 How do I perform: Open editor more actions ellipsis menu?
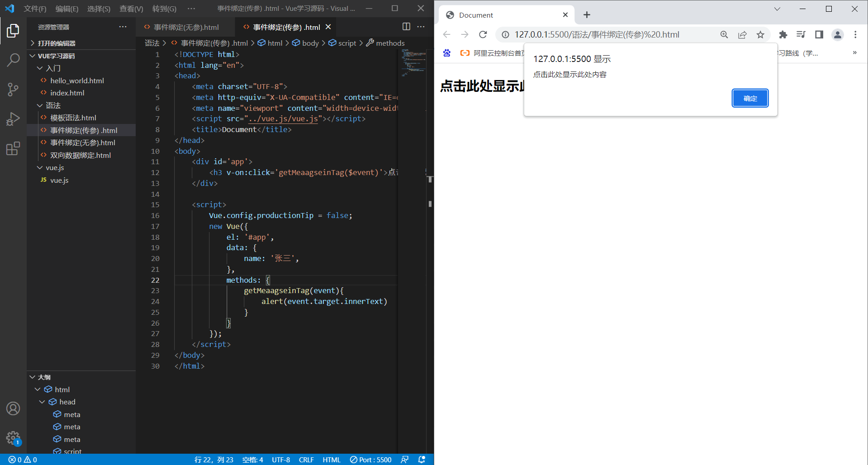[421, 27]
